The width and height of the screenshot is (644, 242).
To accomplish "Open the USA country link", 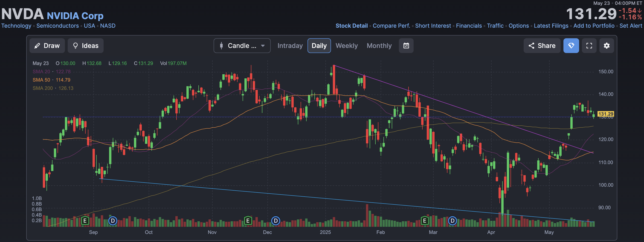I will point(89,26).
